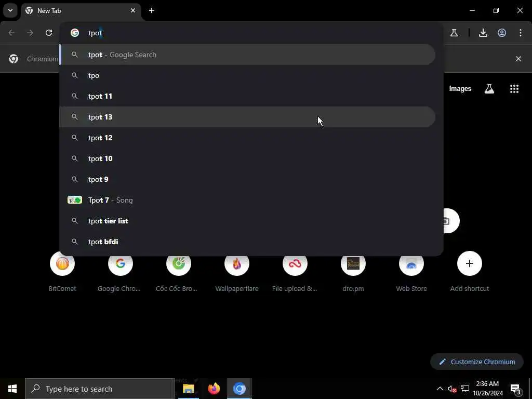Select the 'tpot - Google Search' suggestion
Image resolution: width=532 pixels, height=399 pixels.
tap(247, 55)
